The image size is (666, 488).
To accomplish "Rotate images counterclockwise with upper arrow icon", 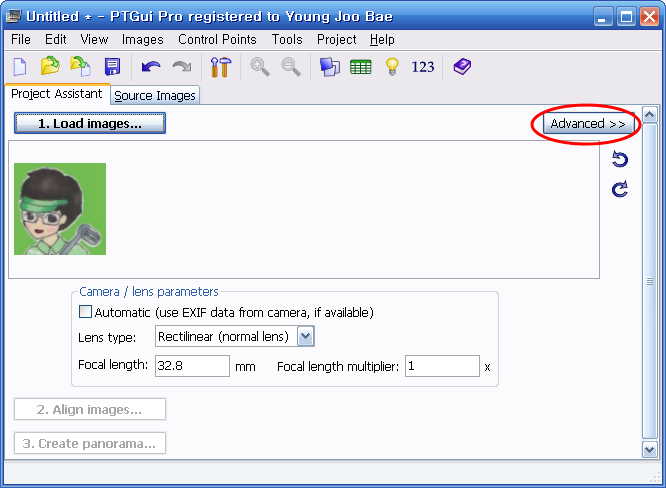I will pyautogui.click(x=620, y=159).
